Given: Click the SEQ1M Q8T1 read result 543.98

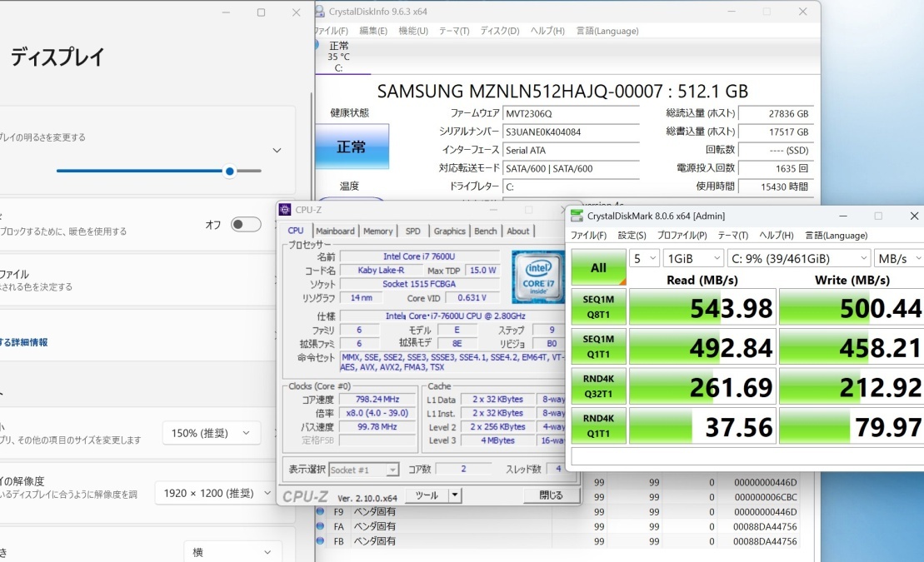Looking at the screenshot, I should [702, 307].
